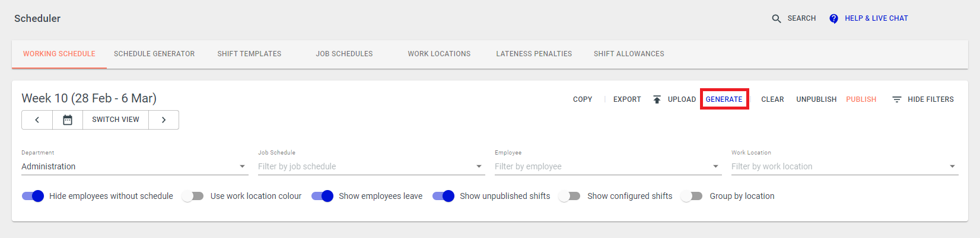Toggle Hide employees without schedule
Screen dimensions: 980x238
point(33,196)
